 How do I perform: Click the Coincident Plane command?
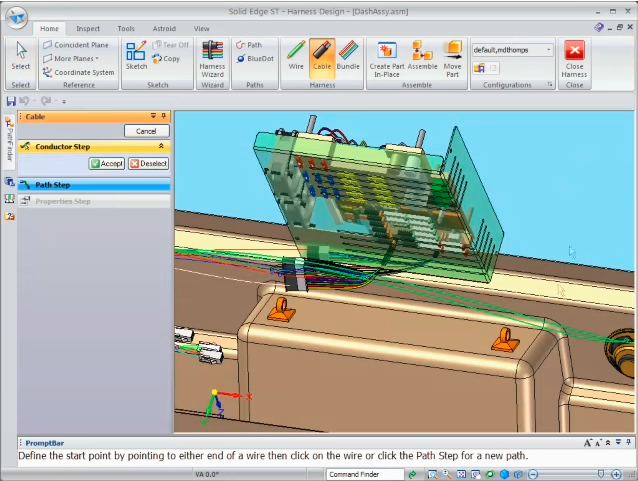(76, 45)
